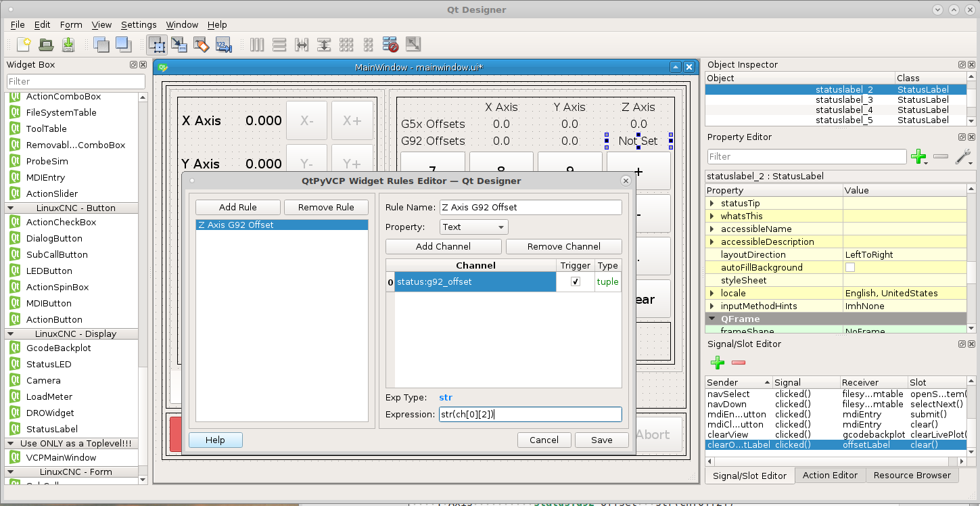Click the Open Form folder icon
The height and width of the screenshot is (506, 980).
click(x=46, y=45)
